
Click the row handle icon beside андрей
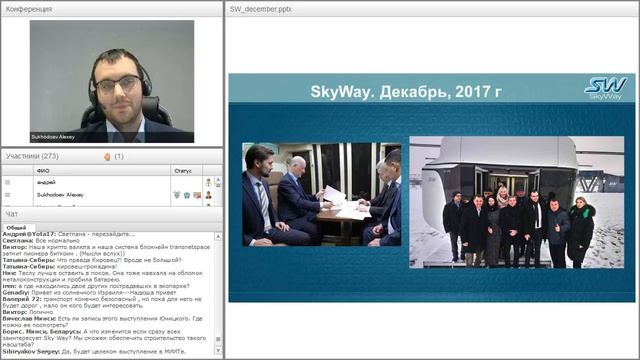[7, 182]
